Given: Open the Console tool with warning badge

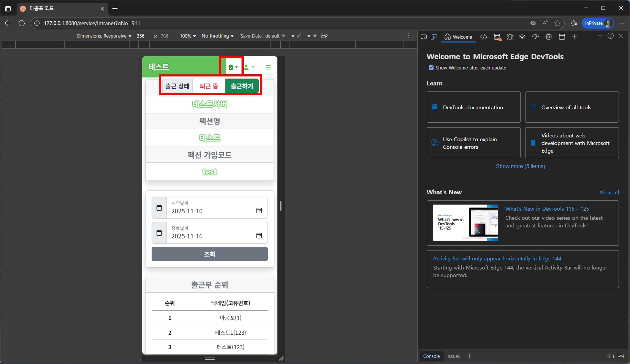Looking at the screenshot, I should [497, 37].
